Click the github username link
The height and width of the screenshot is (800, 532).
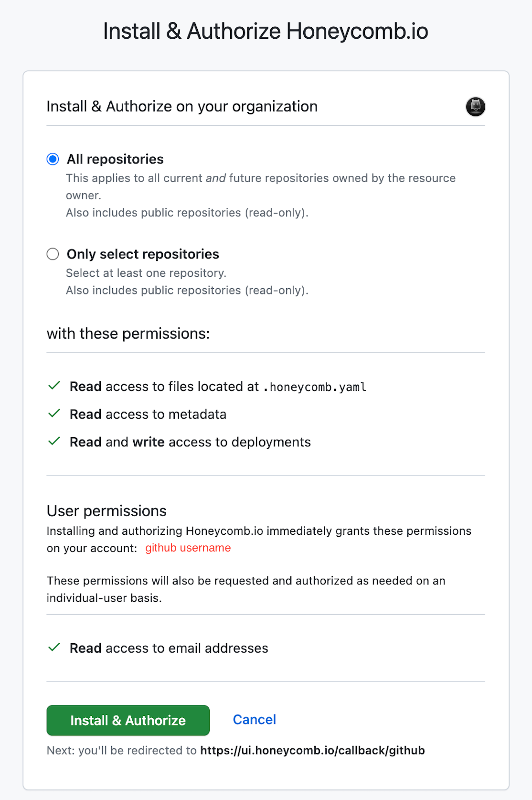pos(188,548)
